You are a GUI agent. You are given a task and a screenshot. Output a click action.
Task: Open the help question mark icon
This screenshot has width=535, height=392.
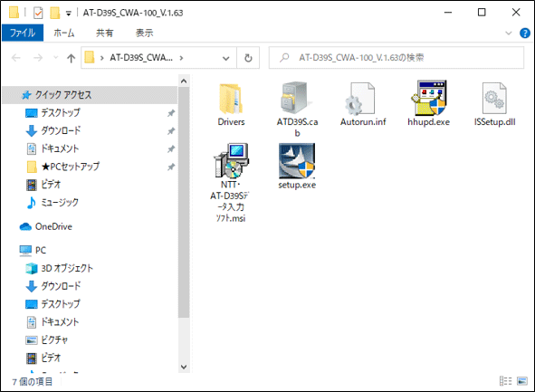click(525, 33)
